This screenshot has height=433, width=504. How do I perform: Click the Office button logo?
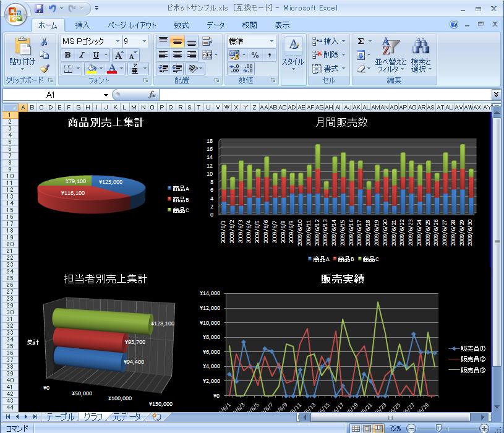point(15,14)
